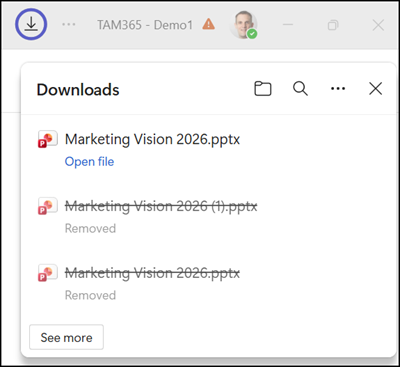Close the application window
The width and height of the screenshot is (400, 367).
tap(378, 25)
